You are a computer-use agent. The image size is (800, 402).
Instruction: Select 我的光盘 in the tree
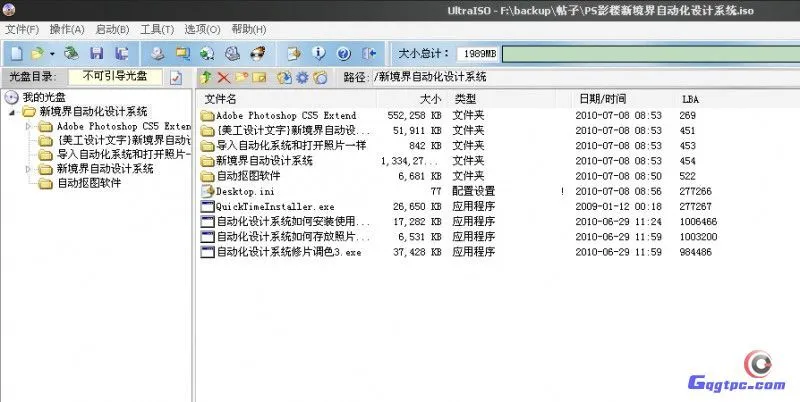point(44,97)
